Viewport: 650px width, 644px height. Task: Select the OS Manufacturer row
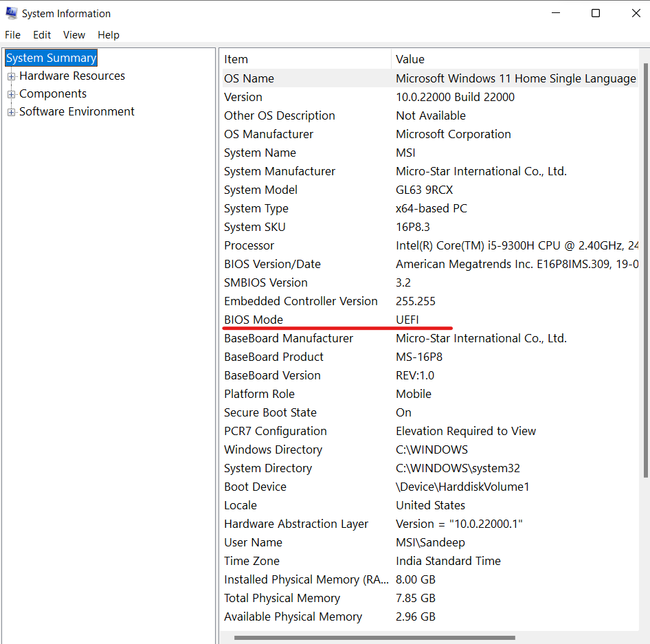[x=430, y=134]
